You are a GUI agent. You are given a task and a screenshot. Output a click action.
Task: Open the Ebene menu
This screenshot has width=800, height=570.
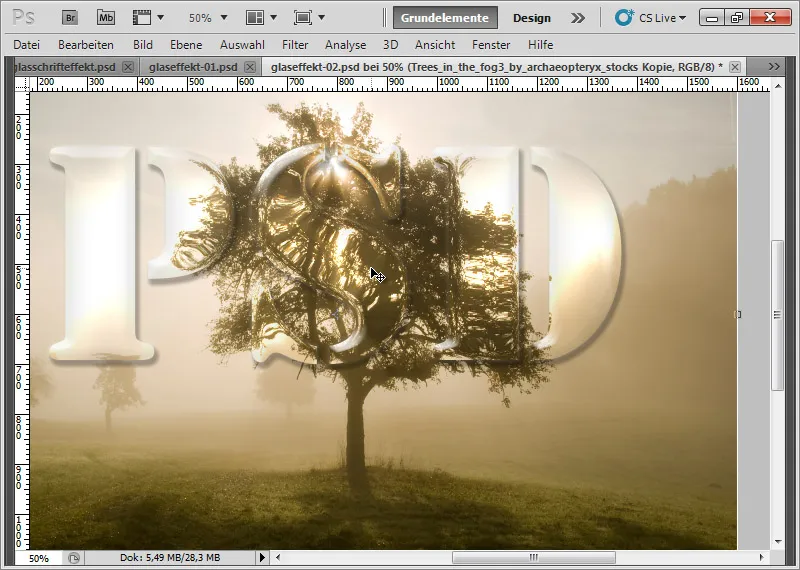pyautogui.click(x=186, y=45)
